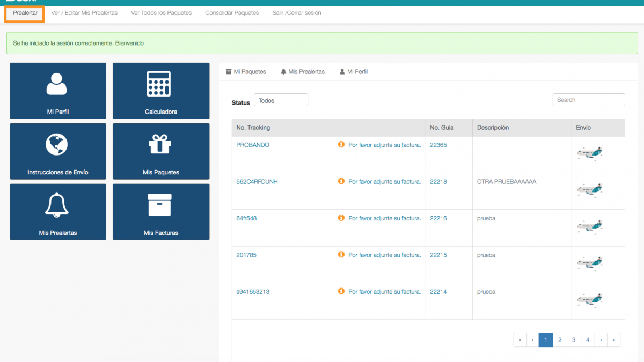Select current pagination page 1
Image resolution: width=644 pixels, height=362 pixels.
pyautogui.click(x=546, y=340)
